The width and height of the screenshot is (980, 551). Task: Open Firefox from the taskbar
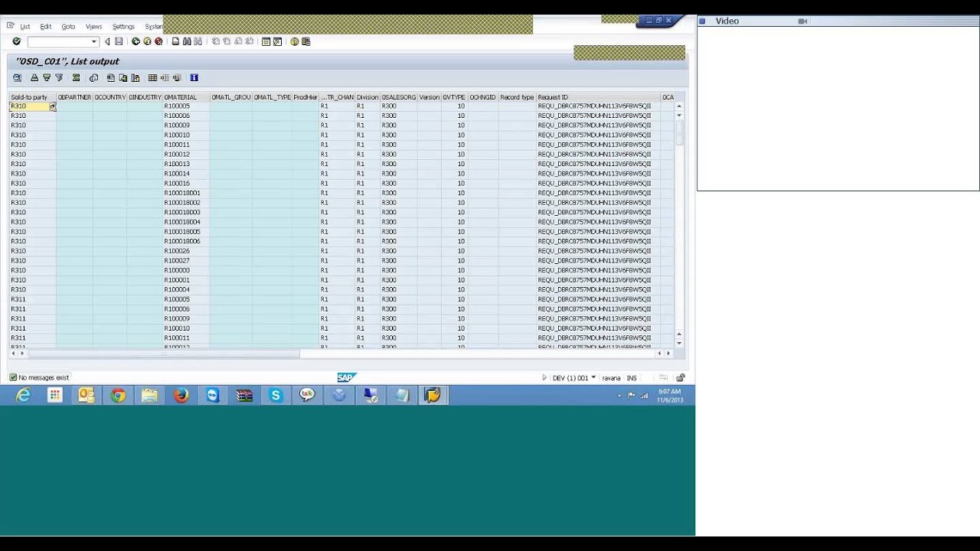coord(181,395)
